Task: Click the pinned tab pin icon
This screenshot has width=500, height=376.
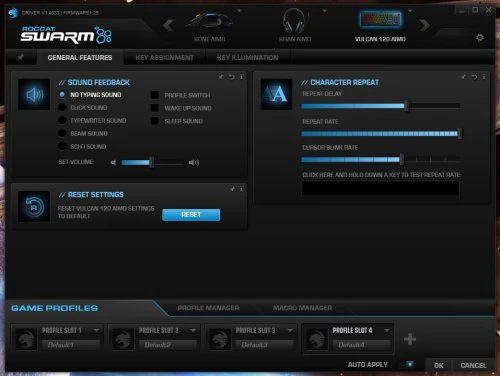Action: click(20, 57)
